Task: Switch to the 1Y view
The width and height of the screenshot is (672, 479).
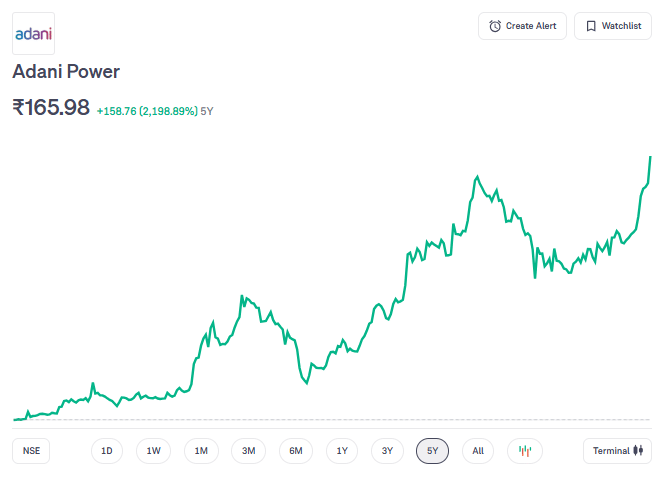Action: tap(342, 451)
